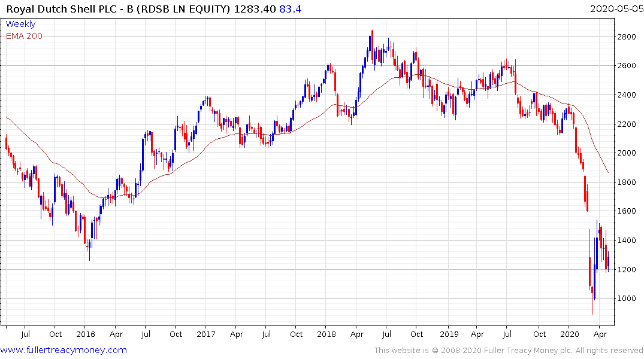Click the date '2020-05-05'

(616, 9)
